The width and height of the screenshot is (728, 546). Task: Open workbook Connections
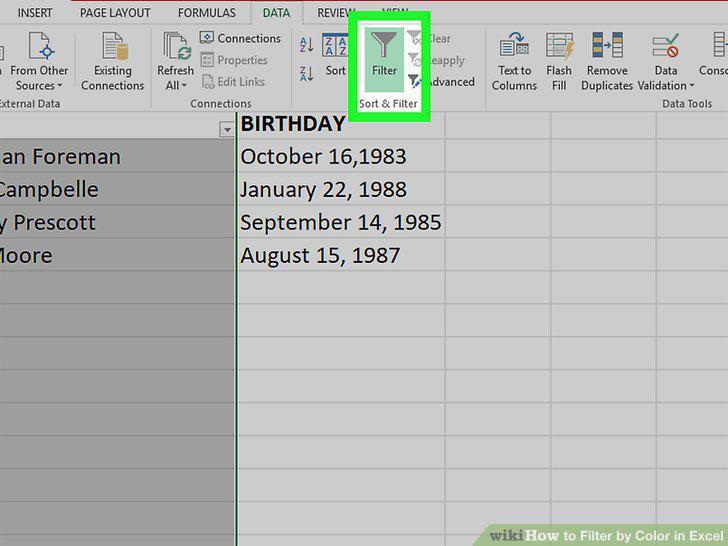[240, 38]
